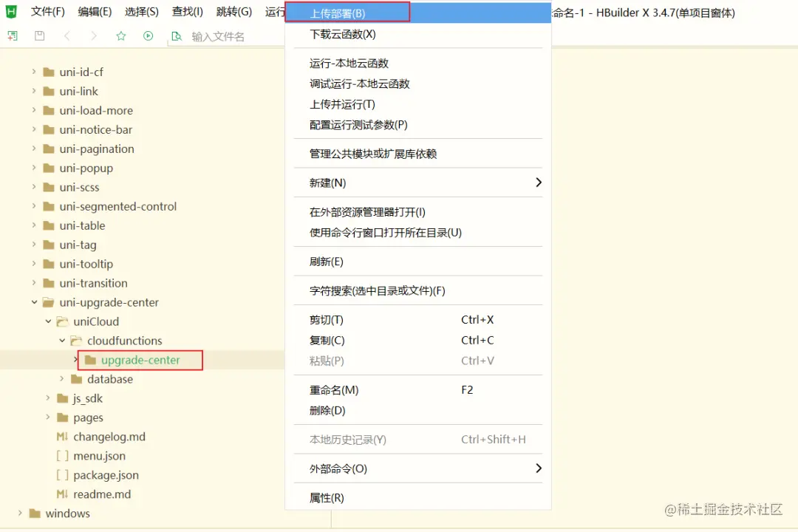Choose 上传部署(B) from context menu
This screenshot has height=532, width=798.
[x=418, y=13]
